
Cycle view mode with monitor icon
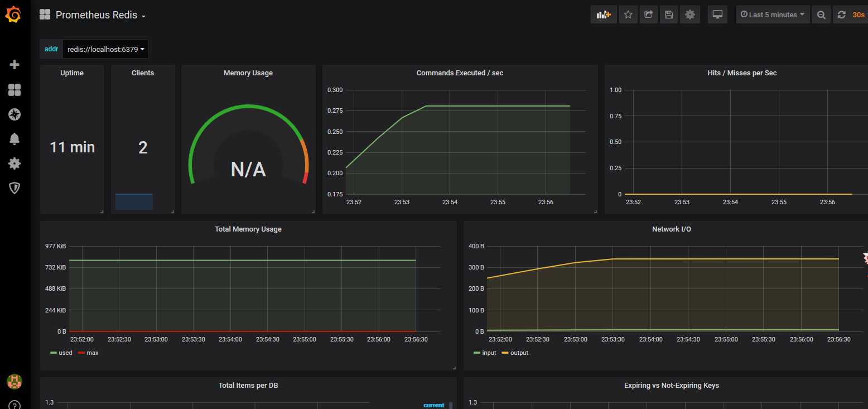coord(718,15)
